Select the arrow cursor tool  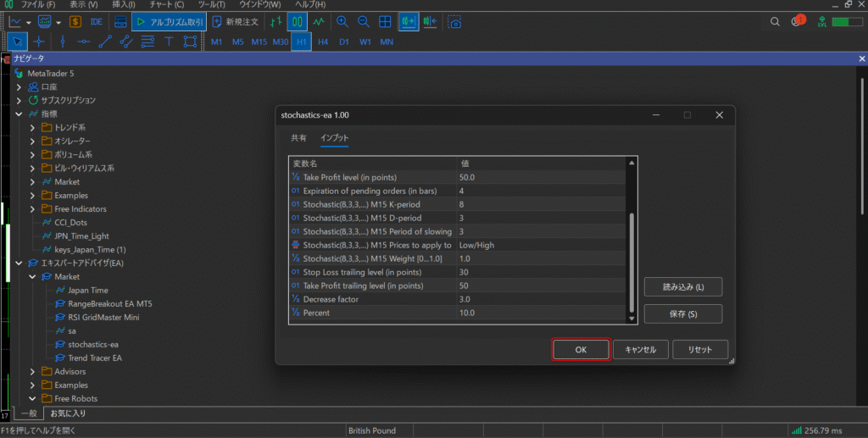click(18, 42)
